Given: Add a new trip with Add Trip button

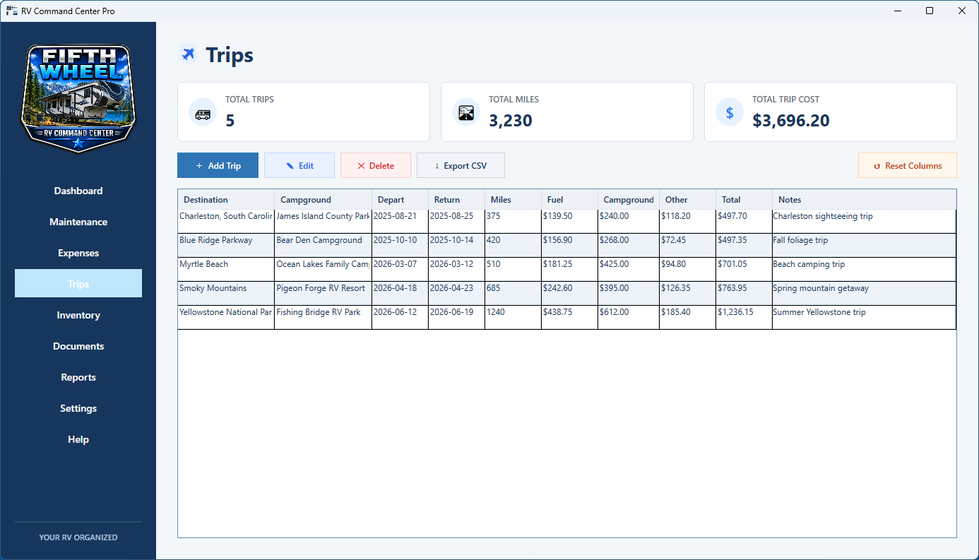Looking at the screenshot, I should click(218, 165).
